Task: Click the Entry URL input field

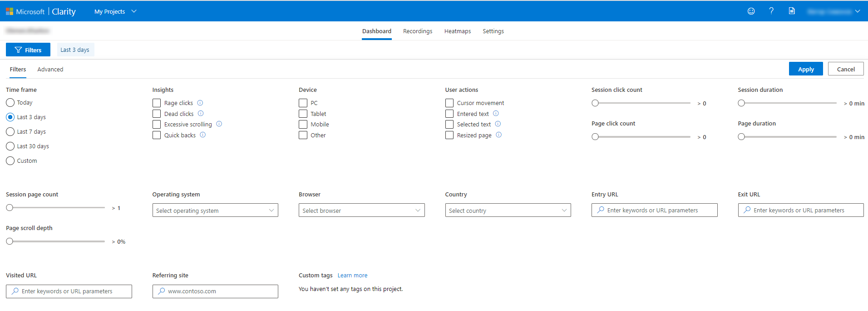Action: (654, 210)
